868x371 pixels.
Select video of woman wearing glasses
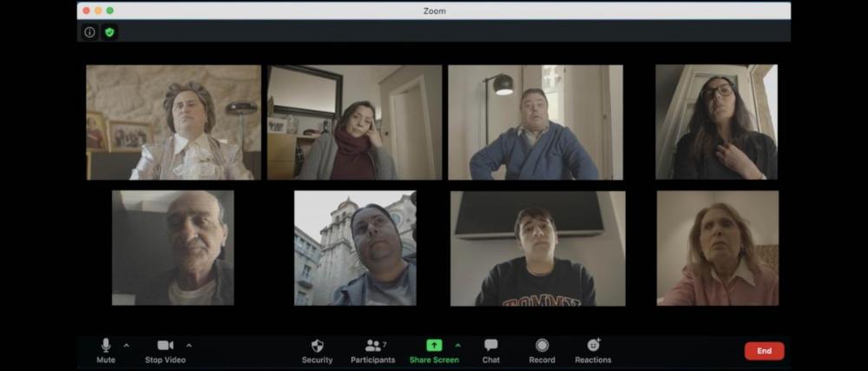(716, 123)
